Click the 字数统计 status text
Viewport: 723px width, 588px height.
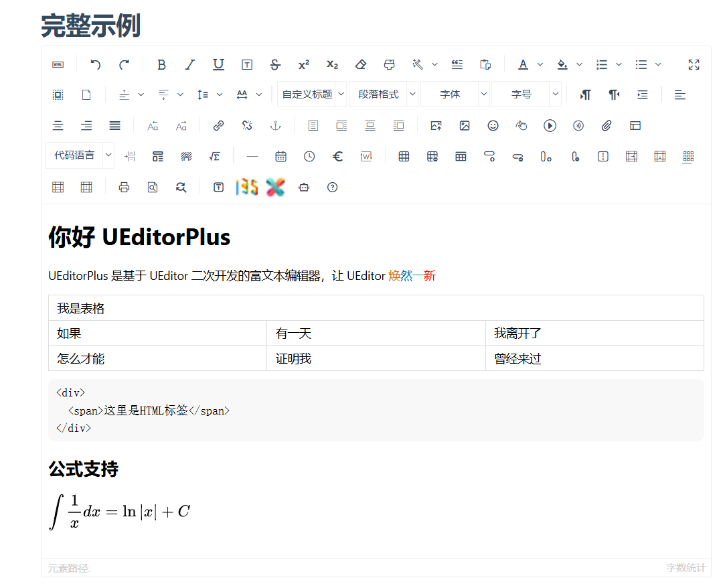(686, 568)
